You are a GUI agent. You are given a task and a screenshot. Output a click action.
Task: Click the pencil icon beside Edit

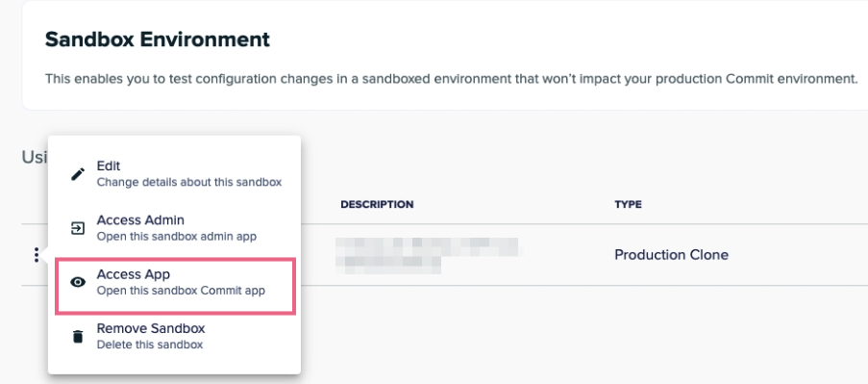tap(78, 174)
